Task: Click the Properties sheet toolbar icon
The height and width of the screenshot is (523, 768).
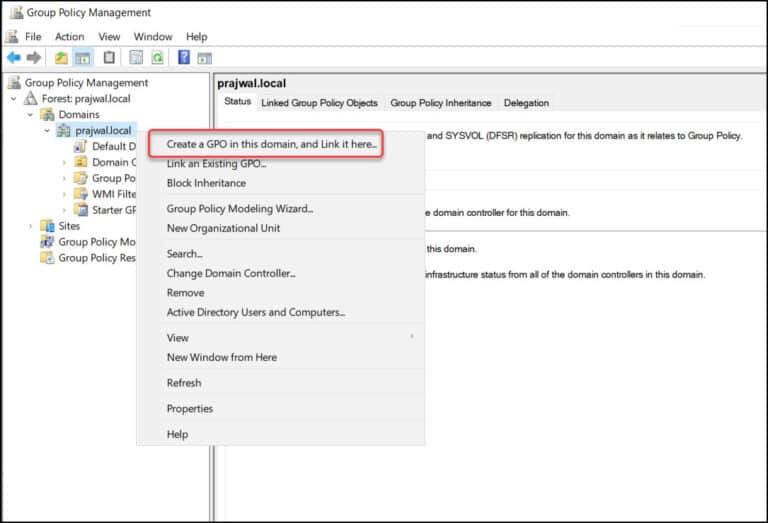Action: click(136, 57)
